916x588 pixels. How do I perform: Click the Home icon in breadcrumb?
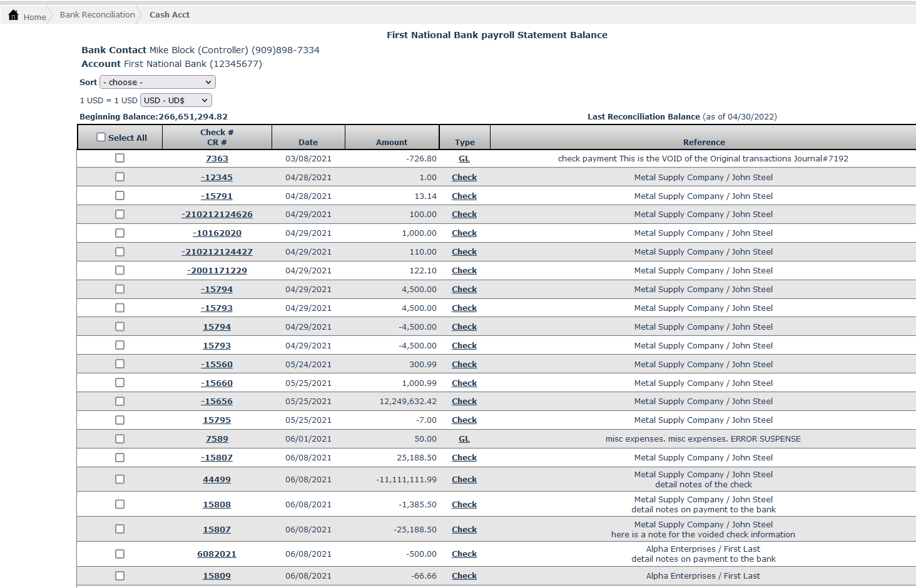point(14,15)
